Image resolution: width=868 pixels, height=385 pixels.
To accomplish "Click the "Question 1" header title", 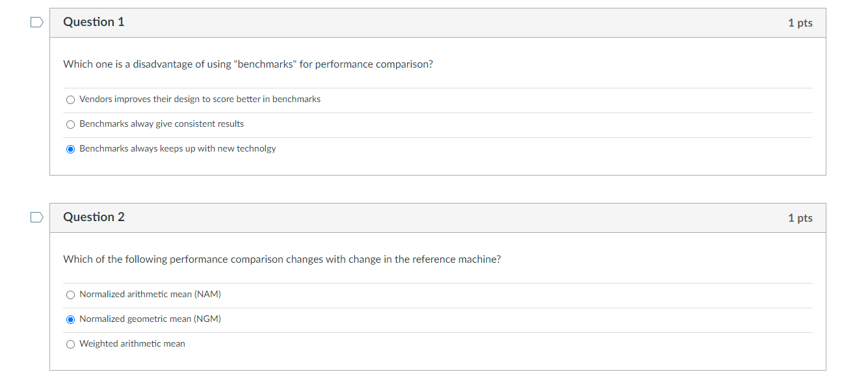I will click(x=94, y=22).
